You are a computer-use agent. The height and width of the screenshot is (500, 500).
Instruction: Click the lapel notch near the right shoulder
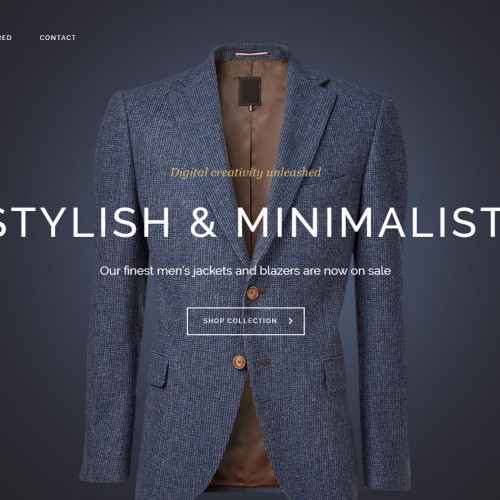326,83
